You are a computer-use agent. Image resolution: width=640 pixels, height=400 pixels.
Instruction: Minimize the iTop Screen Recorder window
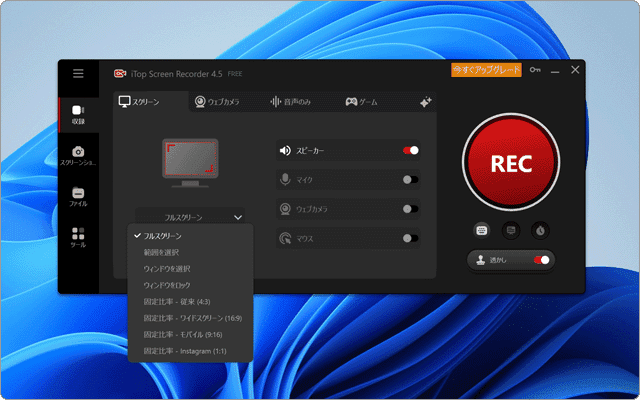pos(555,70)
